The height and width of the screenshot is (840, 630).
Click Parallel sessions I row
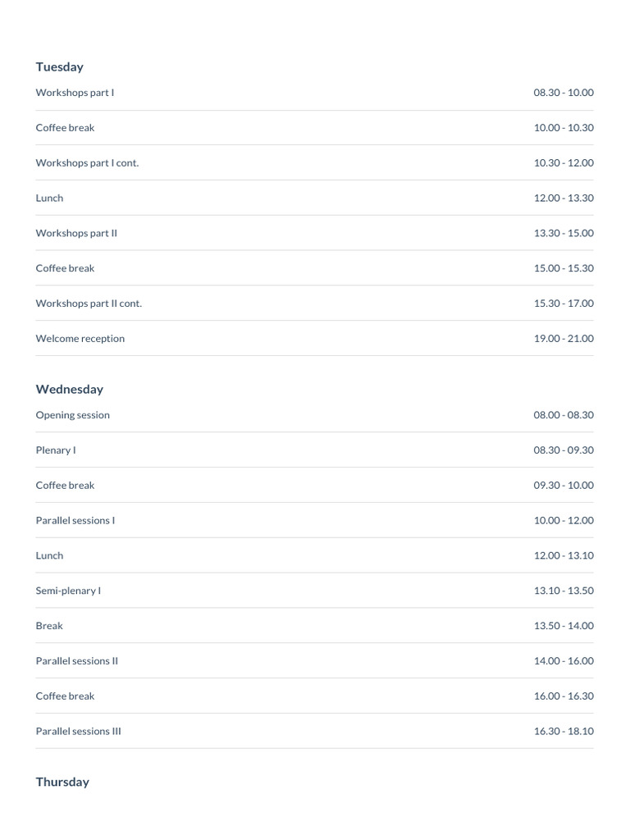(314, 520)
